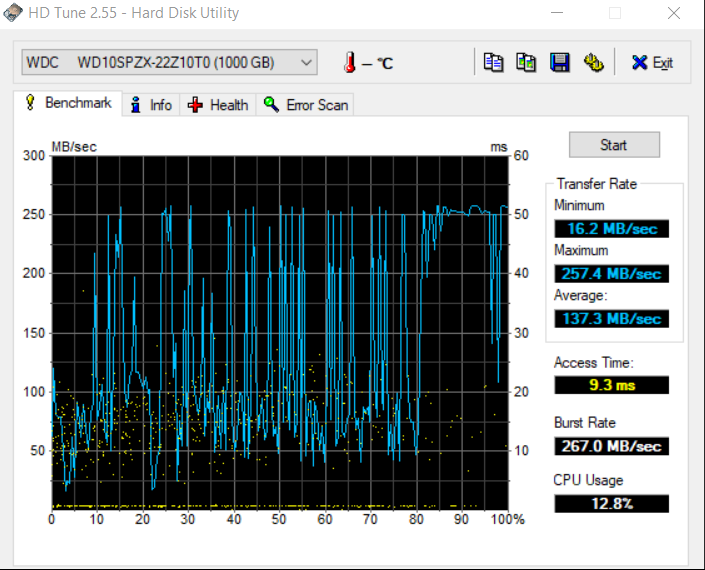Click the copy screenshot to clipboard icon
The height and width of the screenshot is (570, 705).
coord(526,62)
